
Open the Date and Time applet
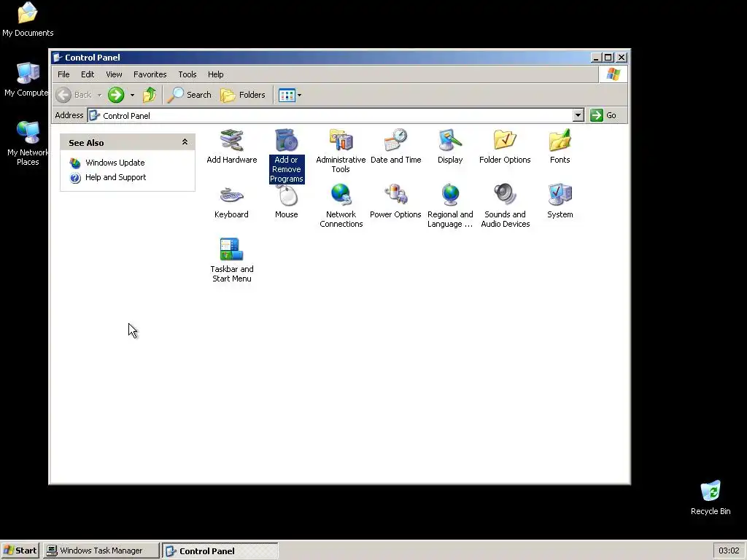pos(396,146)
